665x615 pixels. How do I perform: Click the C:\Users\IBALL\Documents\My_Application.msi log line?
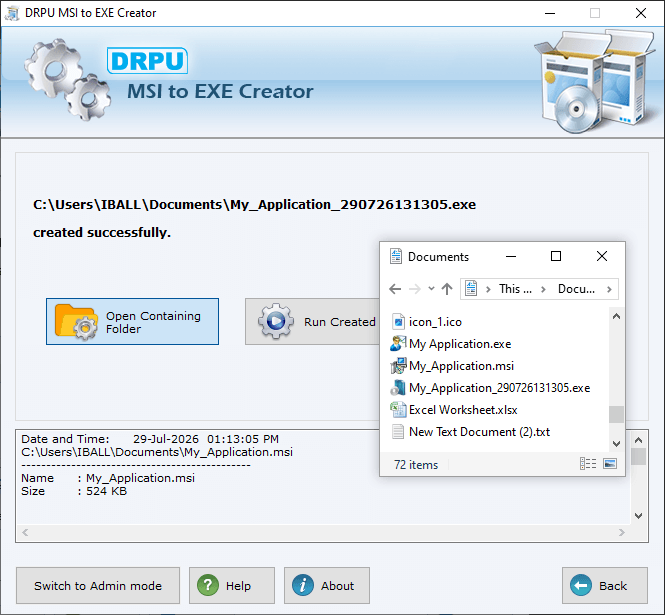(x=157, y=452)
